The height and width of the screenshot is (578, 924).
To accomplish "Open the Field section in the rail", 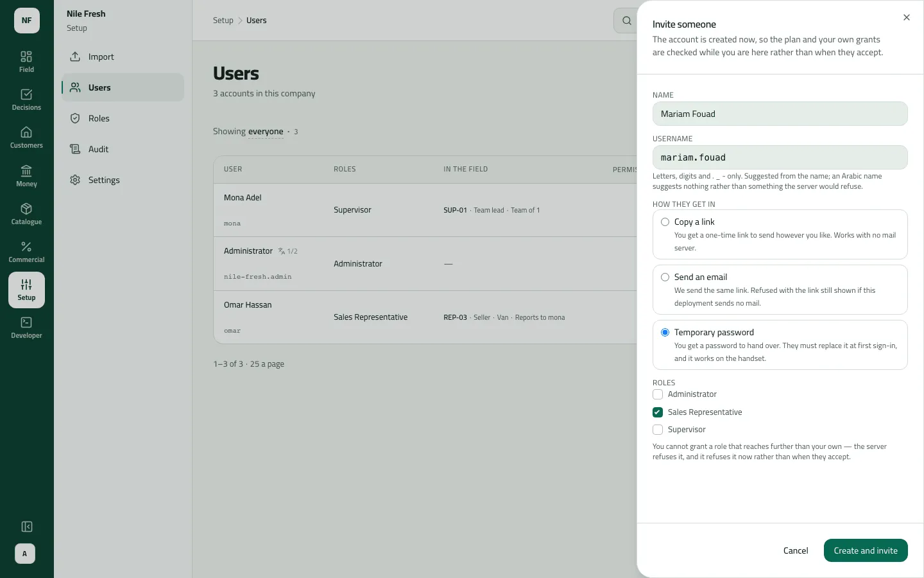I will 26,62.
